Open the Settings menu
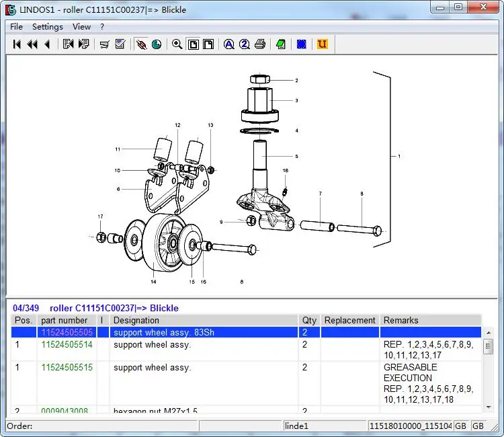Image resolution: width=504 pixels, height=437 pixels. click(x=48, y=27)
